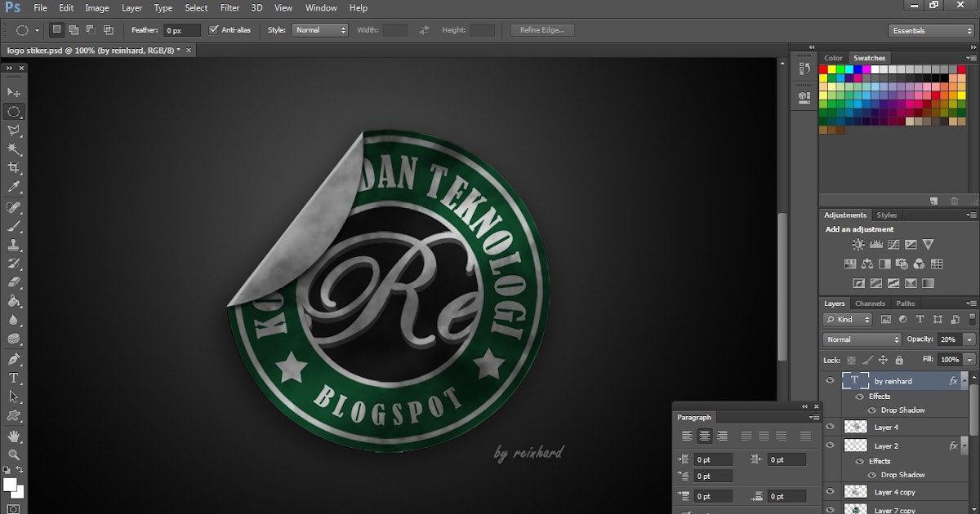Screen dimensions: 980x514
Task: Open the blending mode dropdown showing Normal
Action: tap(861, 339)
